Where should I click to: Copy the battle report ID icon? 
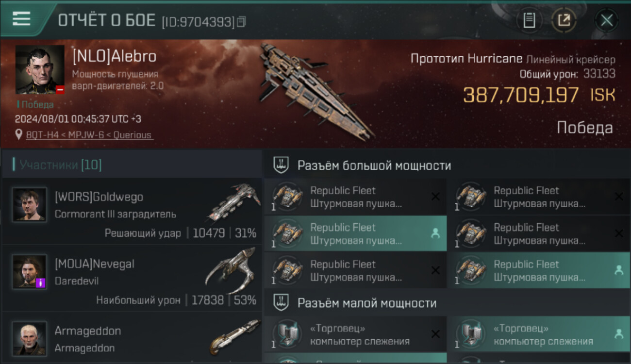242,21
